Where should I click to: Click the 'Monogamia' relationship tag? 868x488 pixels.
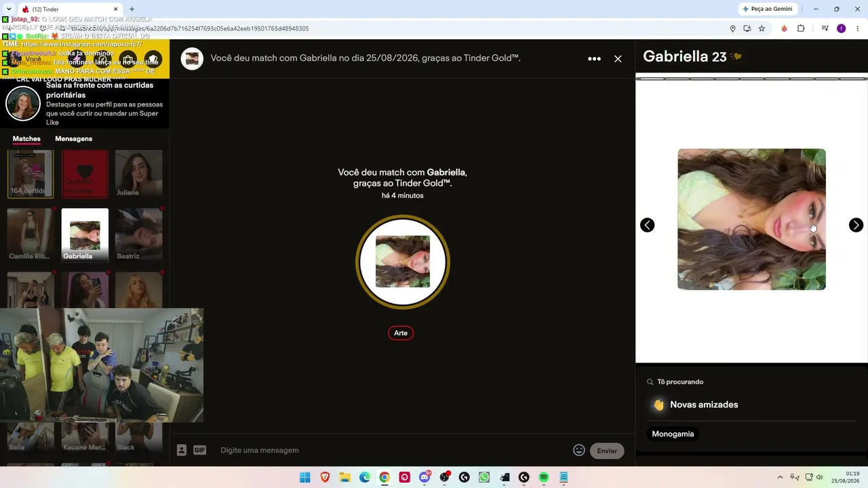point(673,434)
